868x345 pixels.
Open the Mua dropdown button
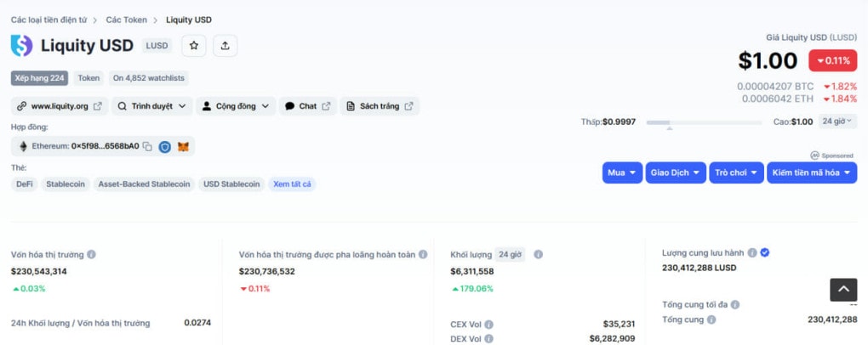coord(622,172)
